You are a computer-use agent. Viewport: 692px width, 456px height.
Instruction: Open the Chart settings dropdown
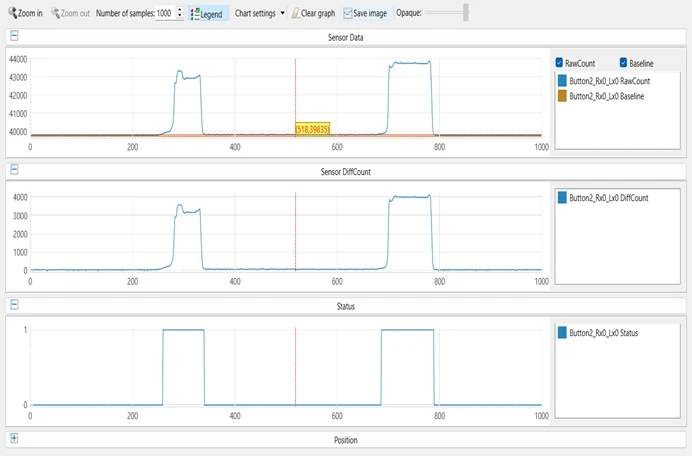[x=260, y=13]
